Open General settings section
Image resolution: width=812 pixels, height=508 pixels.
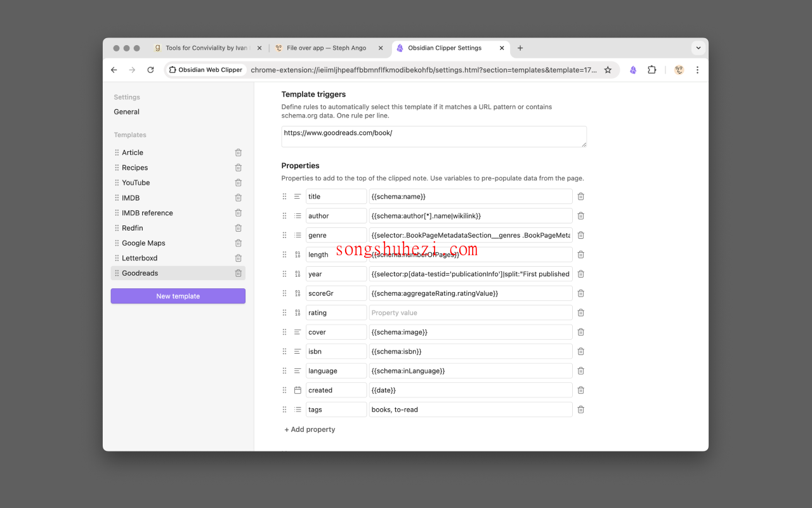point(127,112)
